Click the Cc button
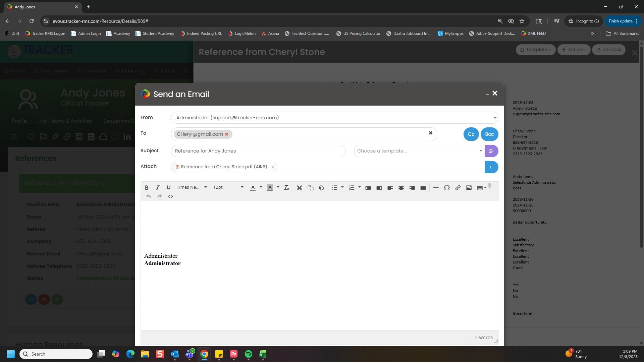The width and height of the screenshot is (644, 362). [x=471, y=134]
